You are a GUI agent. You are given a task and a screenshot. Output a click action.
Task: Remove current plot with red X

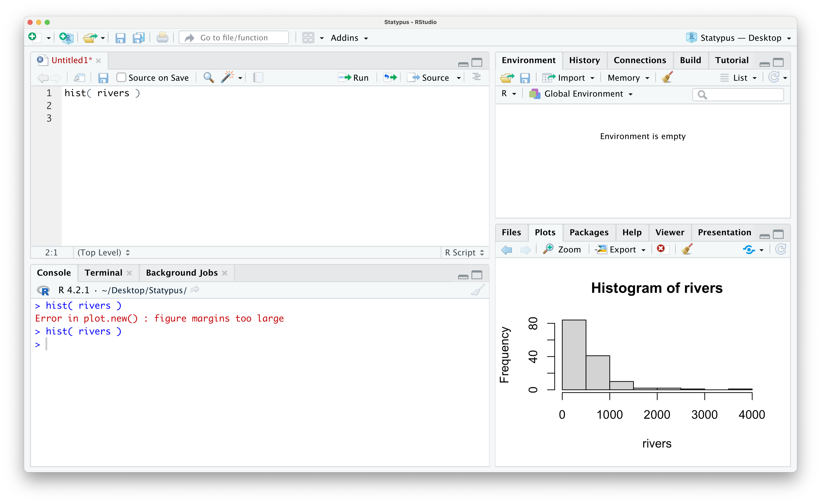(661, 249)
